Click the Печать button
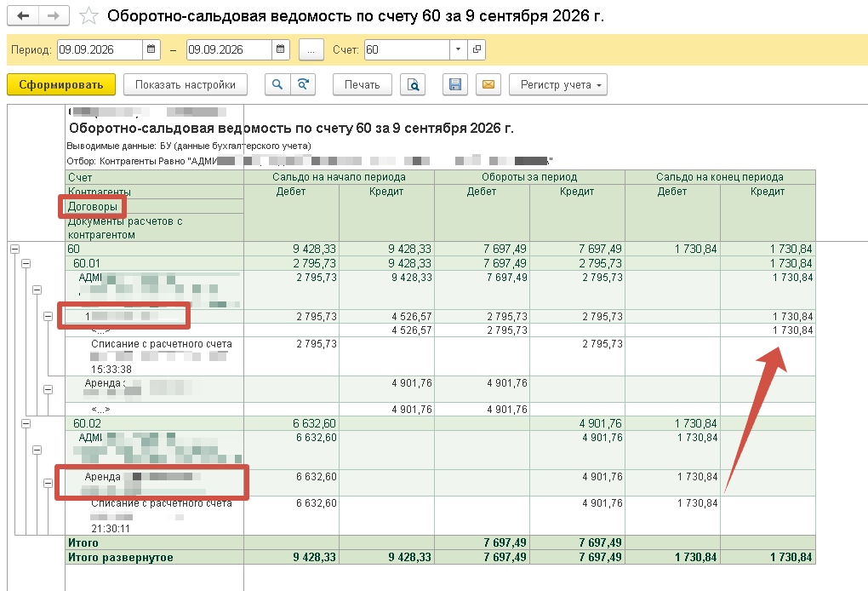The height and width of the screenshot is (591, 868). pyautogui.click(x=362, y=85)
